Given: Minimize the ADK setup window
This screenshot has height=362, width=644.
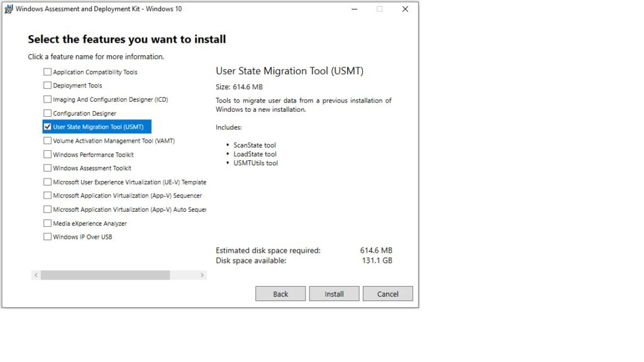Looking at the screenshot, I should pos(353,9).
